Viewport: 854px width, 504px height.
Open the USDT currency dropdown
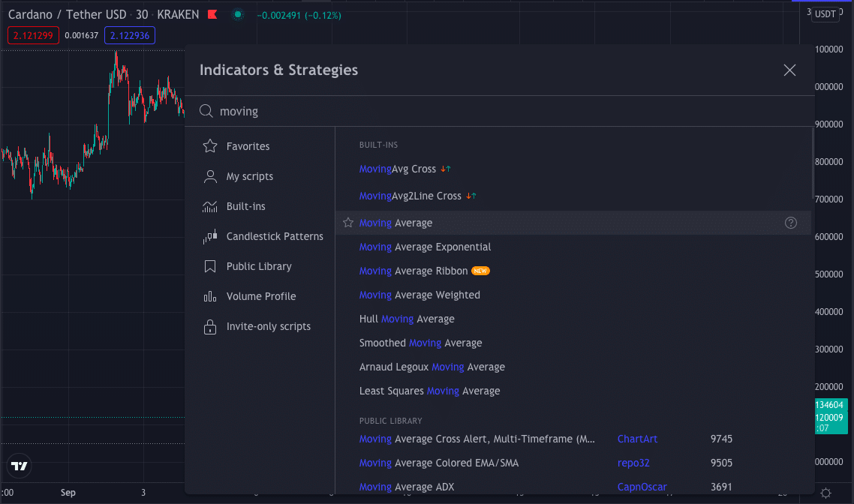coord(825,13)
